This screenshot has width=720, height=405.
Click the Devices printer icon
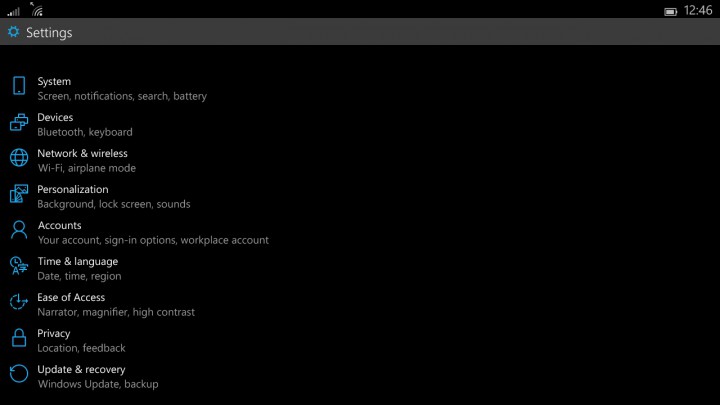click(x=19, y=122)
